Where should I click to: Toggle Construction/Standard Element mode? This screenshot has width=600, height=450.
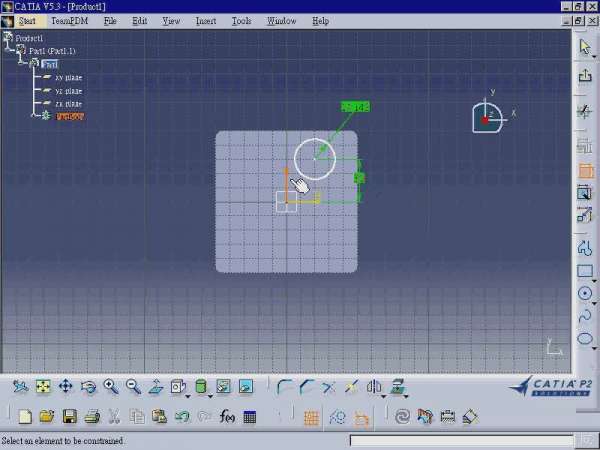click(337, 417)
